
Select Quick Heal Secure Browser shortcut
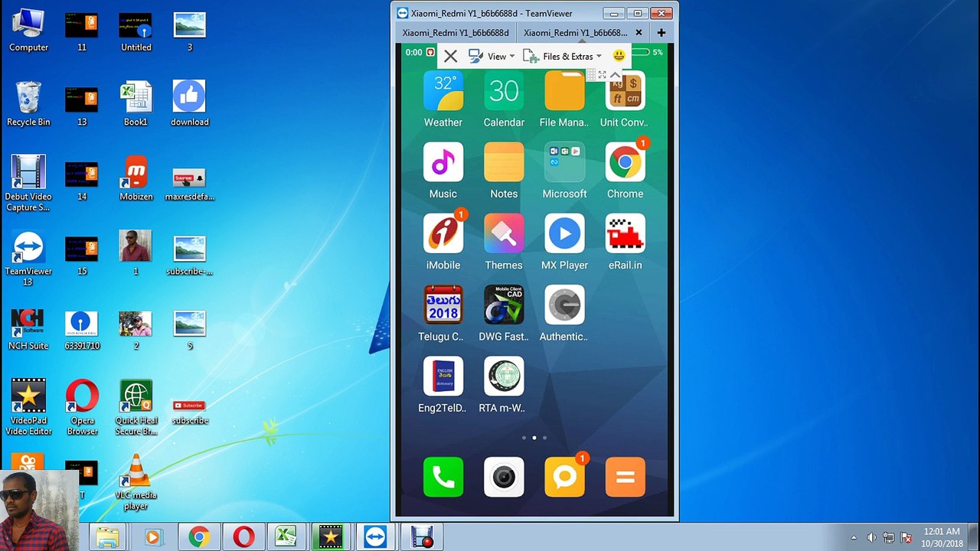coord(136,407)
